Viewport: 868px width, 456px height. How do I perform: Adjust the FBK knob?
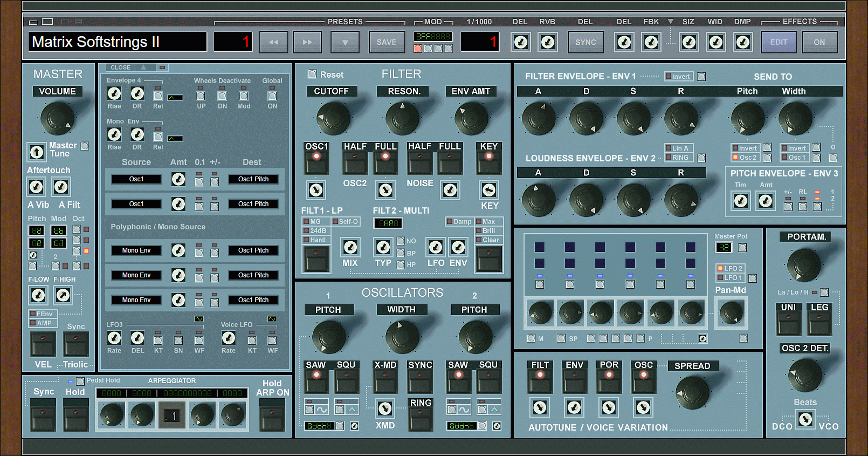coord(651,42)
